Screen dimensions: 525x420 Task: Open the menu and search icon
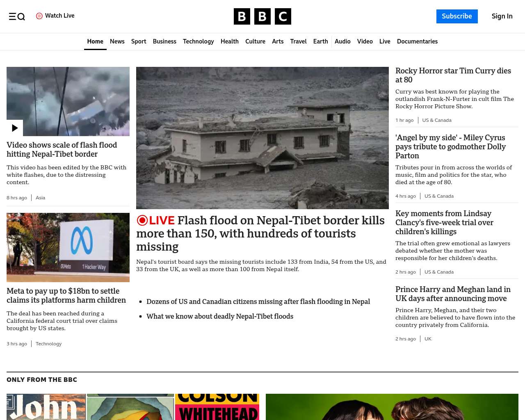(x=17, y=16)
